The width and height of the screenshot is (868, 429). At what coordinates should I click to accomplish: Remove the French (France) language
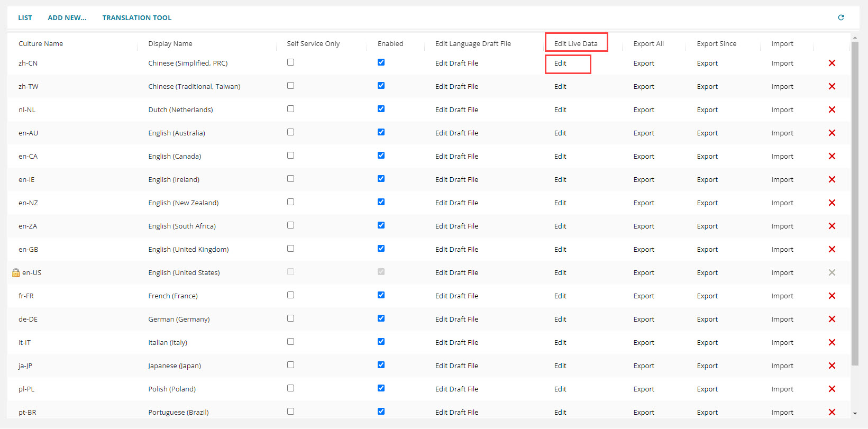pyautogui.click(x=832, y=296)
